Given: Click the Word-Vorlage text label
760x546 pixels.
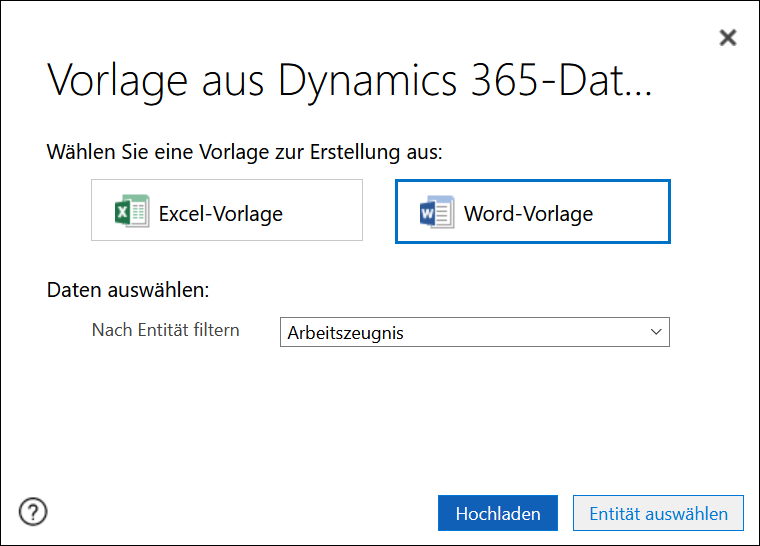Looking at the screenshot, I should pos(528,214).
